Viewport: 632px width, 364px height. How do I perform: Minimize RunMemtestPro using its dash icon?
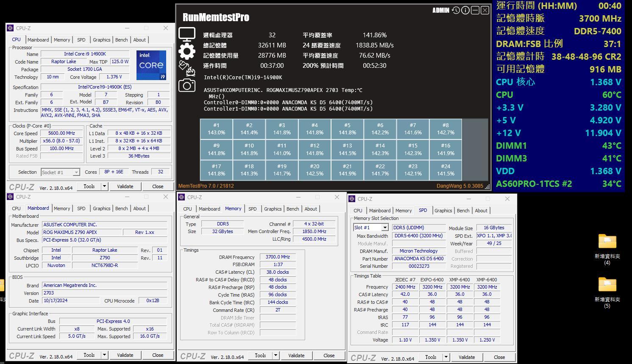(475, 10)
